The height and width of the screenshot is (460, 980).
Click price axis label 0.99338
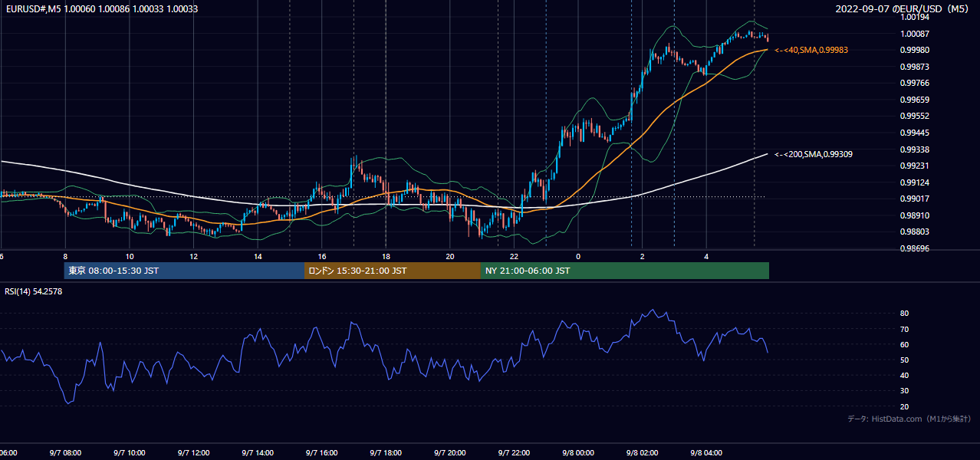[x=915, y=149]
